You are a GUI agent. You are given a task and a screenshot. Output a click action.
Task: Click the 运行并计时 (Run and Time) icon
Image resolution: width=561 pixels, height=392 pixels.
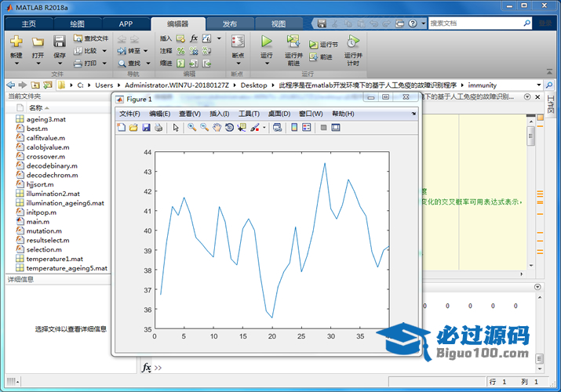tap(353, 42)
